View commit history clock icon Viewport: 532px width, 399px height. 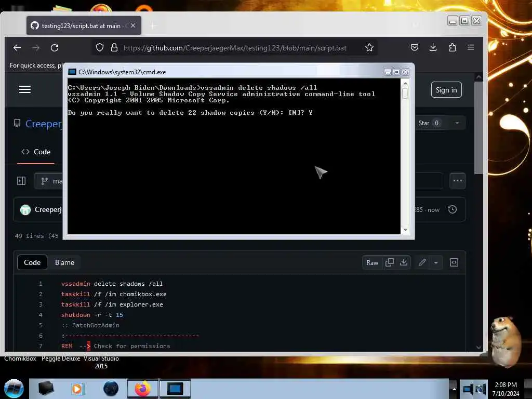click(453, 210)
